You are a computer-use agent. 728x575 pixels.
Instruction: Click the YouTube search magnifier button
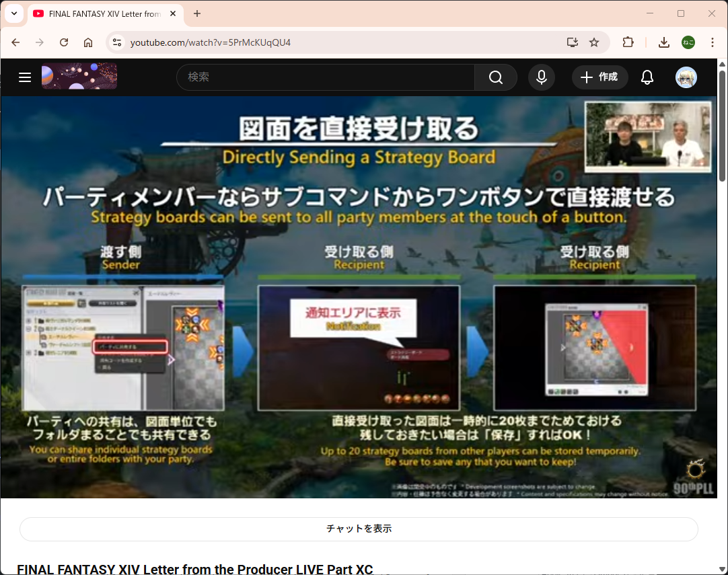(x=496, y=77)
